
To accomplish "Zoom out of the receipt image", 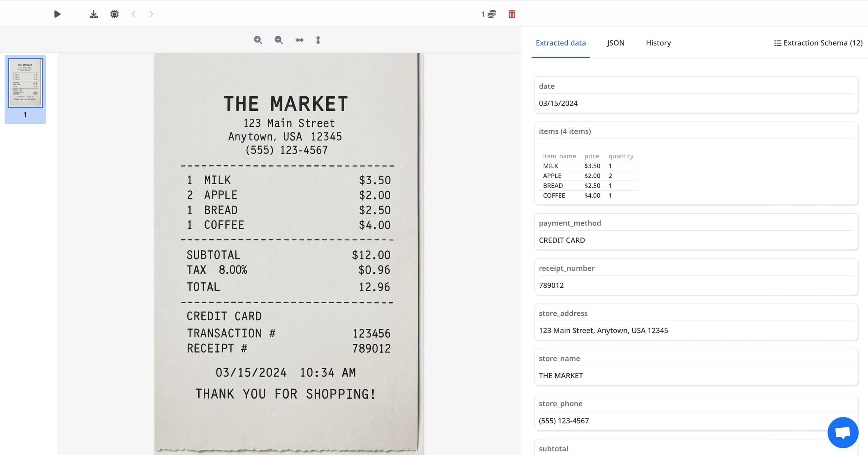I will click(x=278, y=40).
